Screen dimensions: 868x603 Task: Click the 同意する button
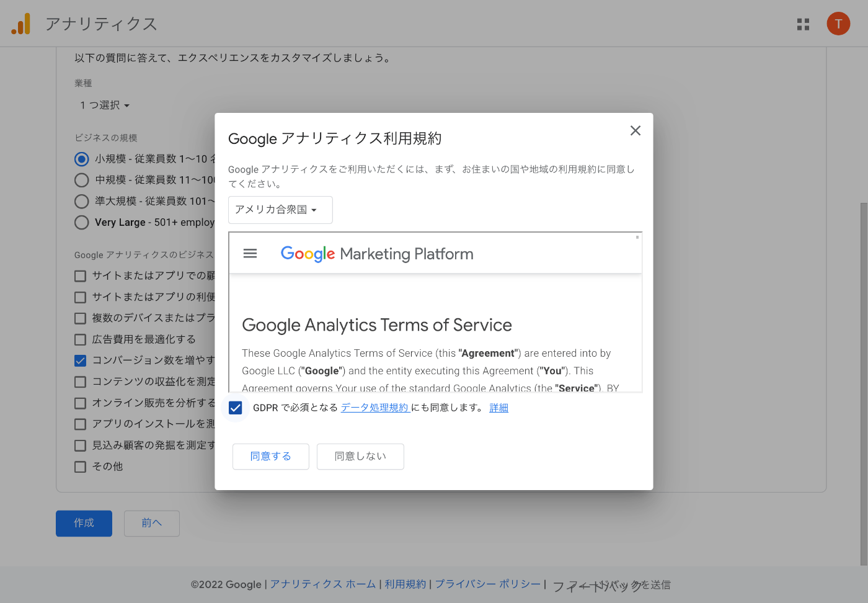[x=271, y=457]
